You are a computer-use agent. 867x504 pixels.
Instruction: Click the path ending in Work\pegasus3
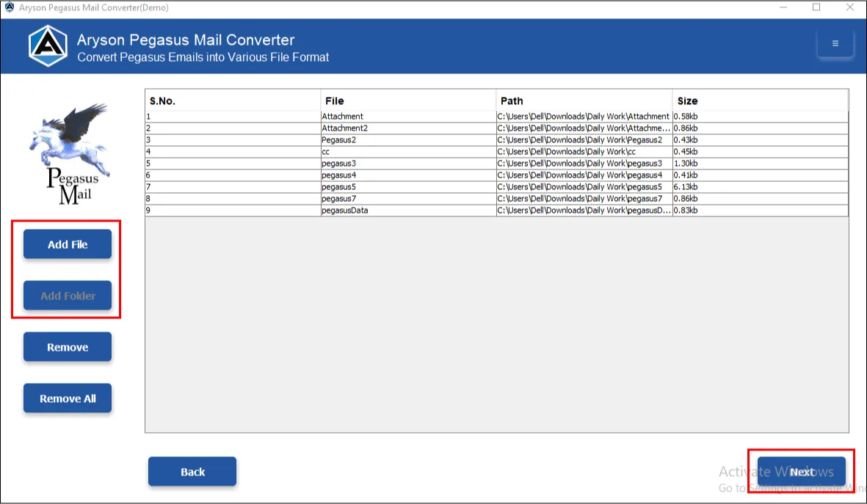[x=584, y=164]
